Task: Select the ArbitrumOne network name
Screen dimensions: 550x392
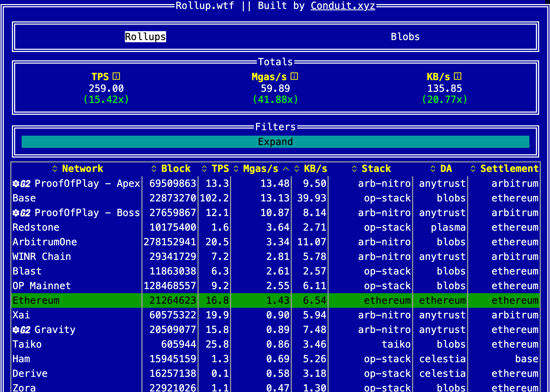Action: pos(45,242)
